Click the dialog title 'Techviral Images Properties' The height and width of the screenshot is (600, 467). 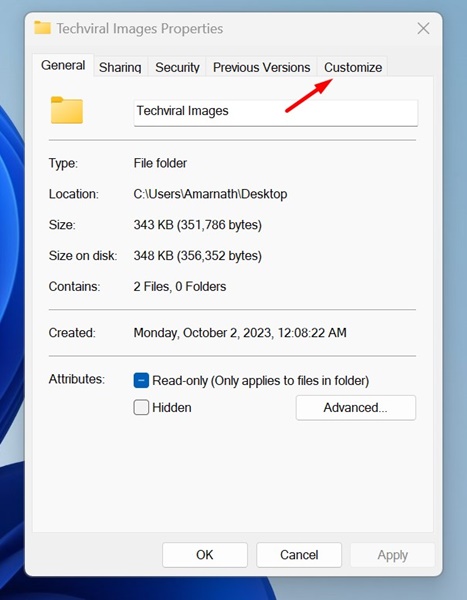coord(140,28)
